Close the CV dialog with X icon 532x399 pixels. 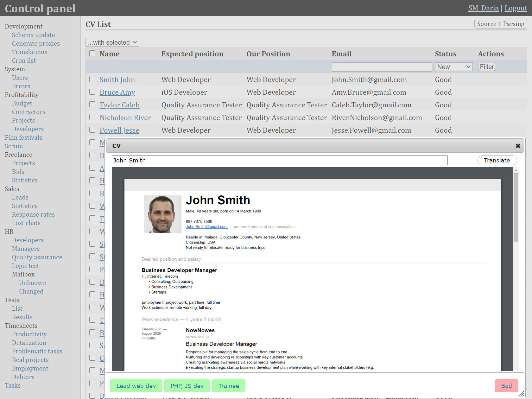(x=518, y=146)
